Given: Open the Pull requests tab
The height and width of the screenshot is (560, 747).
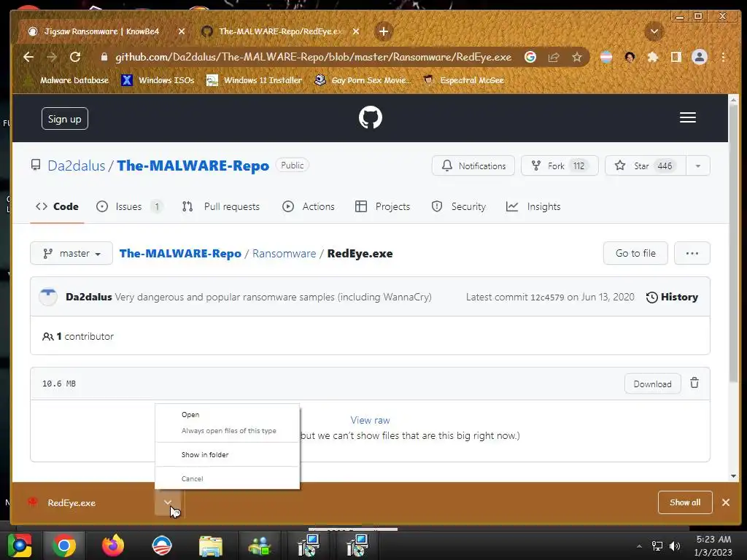Looking at the screenshot, I should pos(220,206).
